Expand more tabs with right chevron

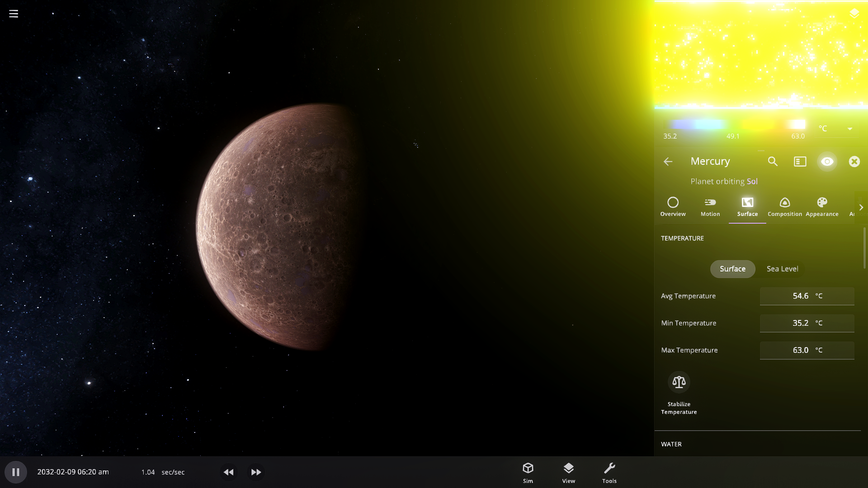pyautogui.click(x=861, y=207)
